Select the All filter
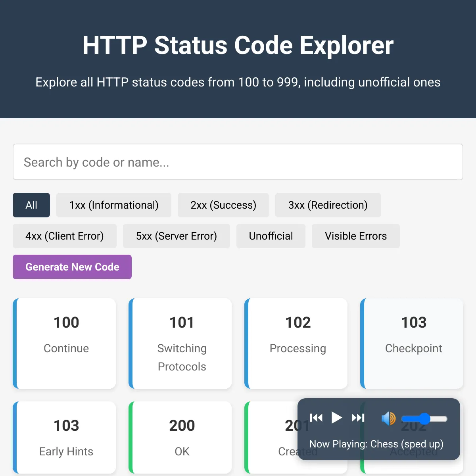 click(31, 205)
